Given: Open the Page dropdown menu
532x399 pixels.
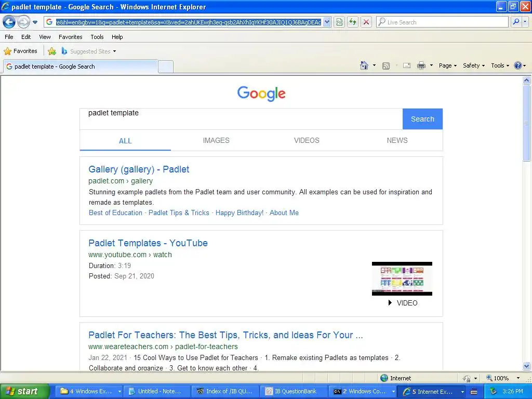Looking at the screenshot, I should pos(447,65).
